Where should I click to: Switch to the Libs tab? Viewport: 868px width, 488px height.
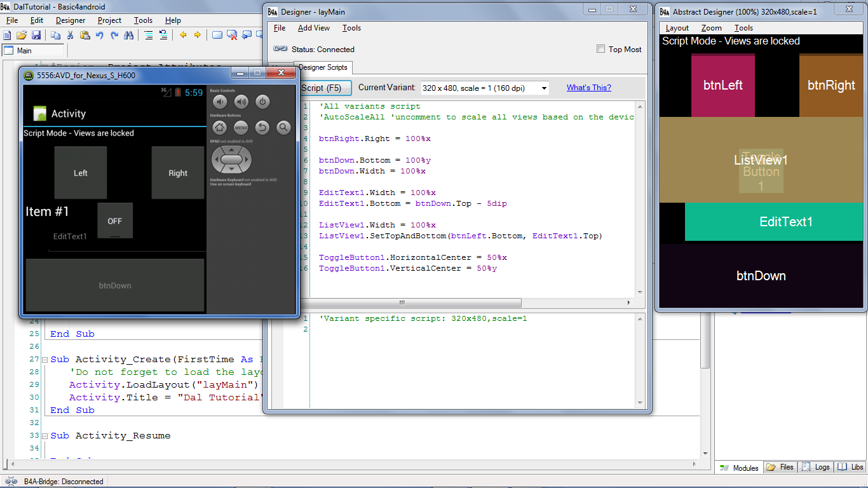pos(850,468)
